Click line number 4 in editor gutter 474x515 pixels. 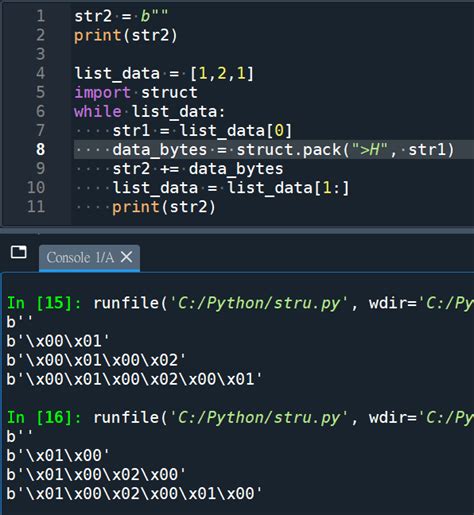(41, 73)
